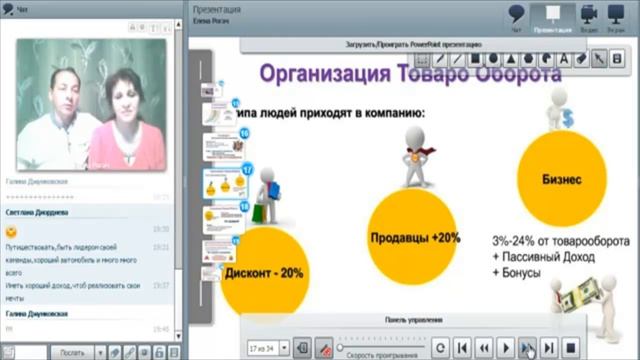Viewport: 640px width, 360px height.
Task: Select the text A tool
Action: pyautogui.click(x=564, y=60)
